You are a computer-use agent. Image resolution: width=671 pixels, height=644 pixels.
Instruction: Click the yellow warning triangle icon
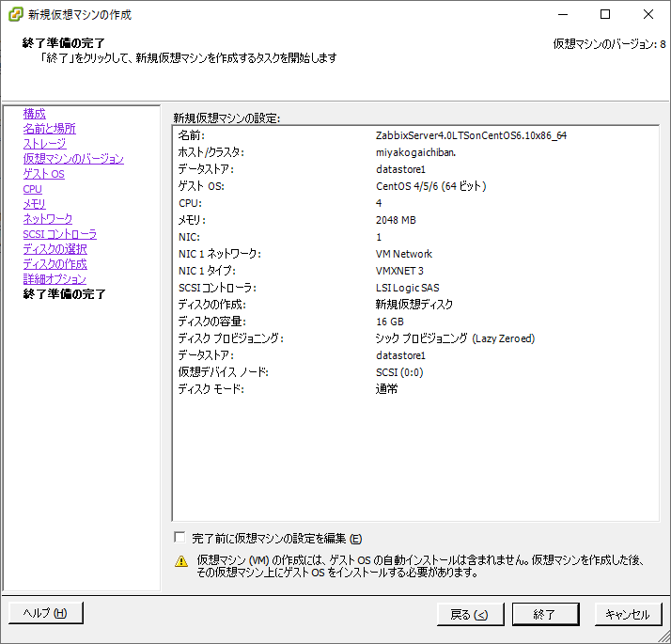coord(181,561)
